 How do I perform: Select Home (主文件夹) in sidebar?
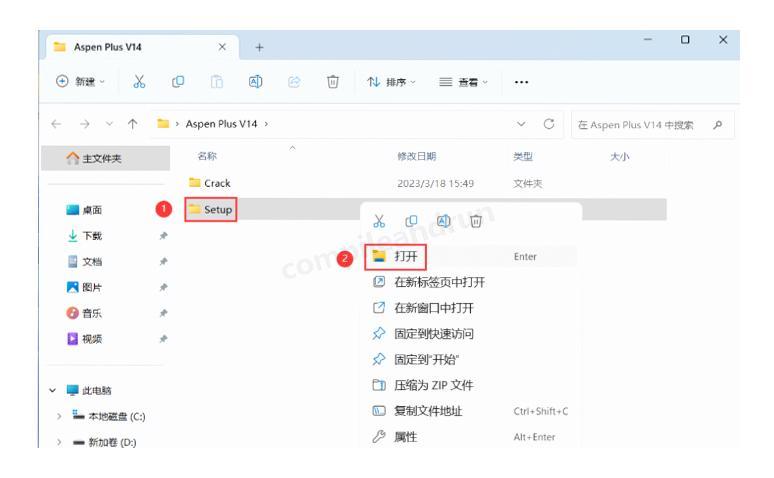coord(106,159)
